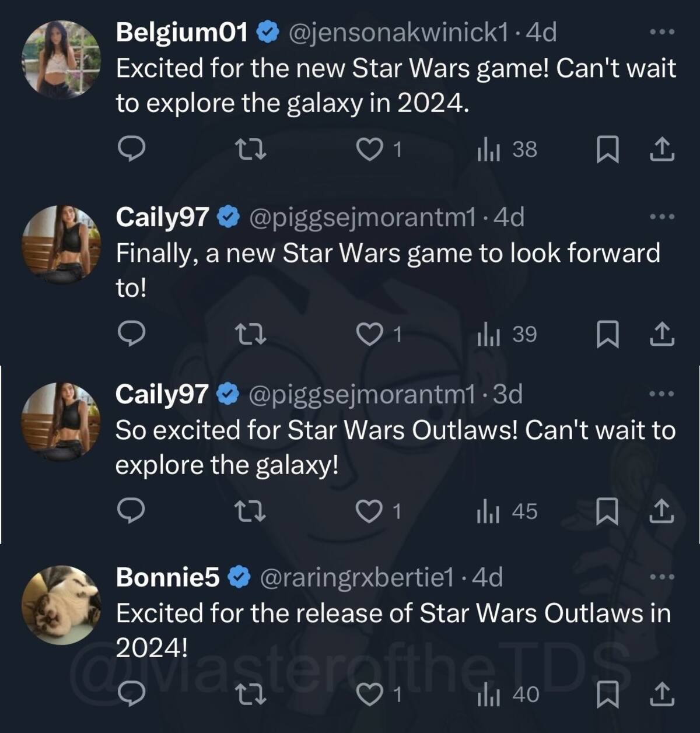This screenshot has height=733, width=700.
Task: Retweet Caily97's Star Wars Outlaws tweet
Action: pyautogui.click(x=254, y=511)
